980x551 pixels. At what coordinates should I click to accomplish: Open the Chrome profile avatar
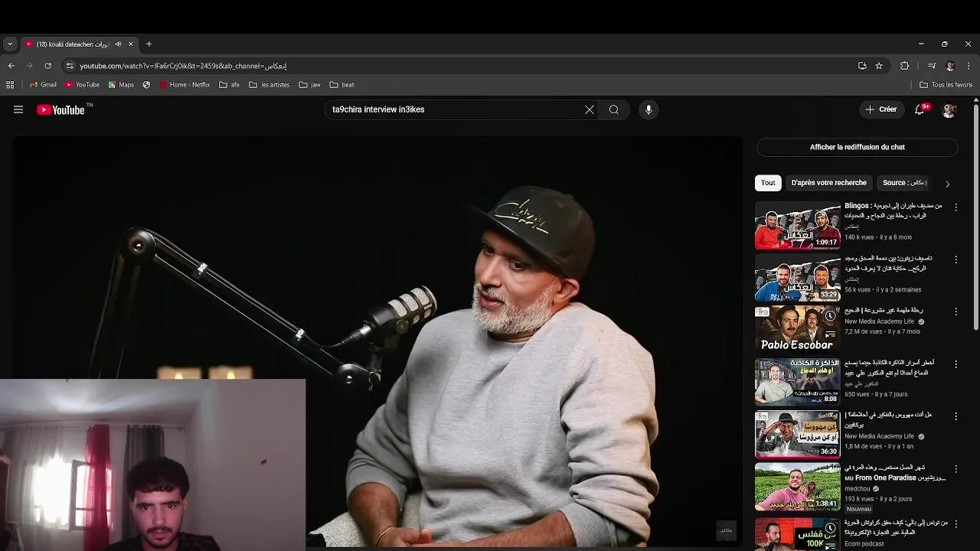[950, 66]
